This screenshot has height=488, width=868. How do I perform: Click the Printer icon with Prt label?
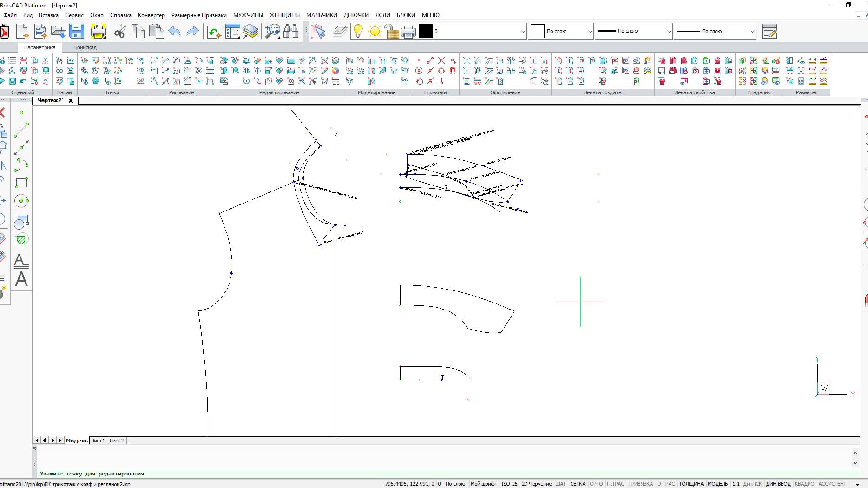[99, 31]
